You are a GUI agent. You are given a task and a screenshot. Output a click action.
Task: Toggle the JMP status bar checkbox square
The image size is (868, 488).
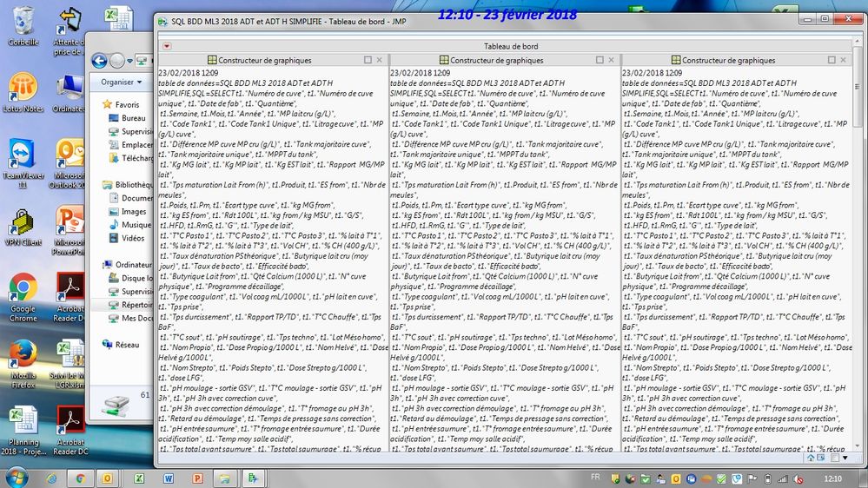[835, 458]
